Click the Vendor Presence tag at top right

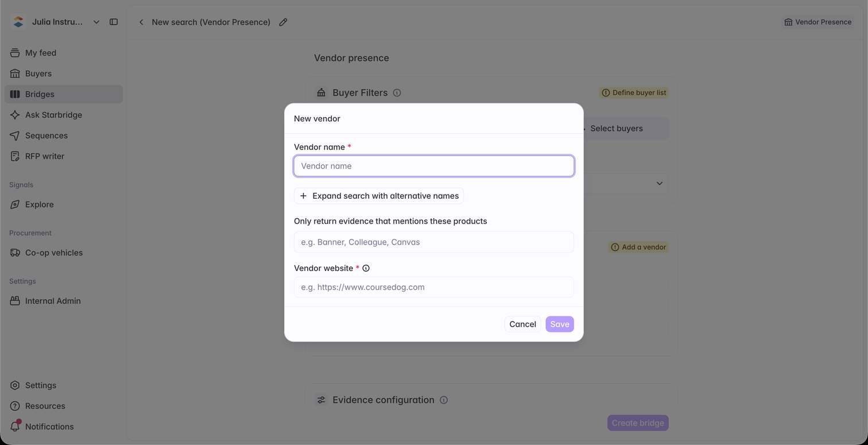pos(818,22)
